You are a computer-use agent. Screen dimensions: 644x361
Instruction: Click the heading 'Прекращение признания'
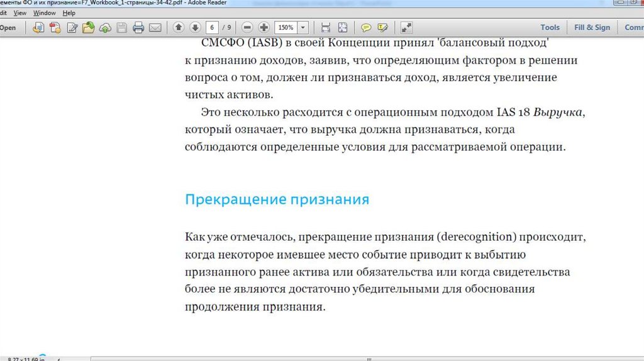(277, 199)
